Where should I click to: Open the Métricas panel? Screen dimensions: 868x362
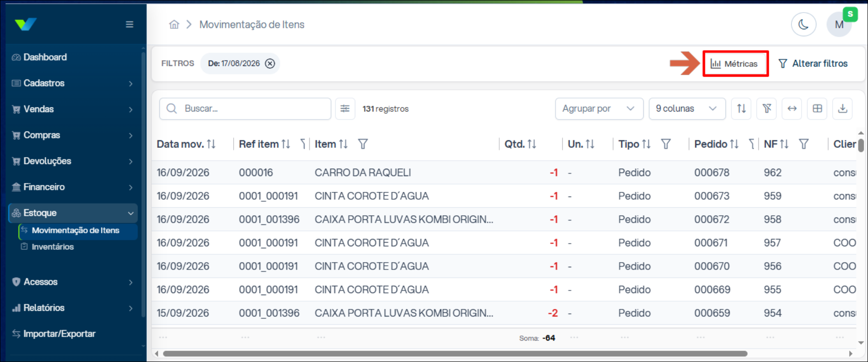734,64
